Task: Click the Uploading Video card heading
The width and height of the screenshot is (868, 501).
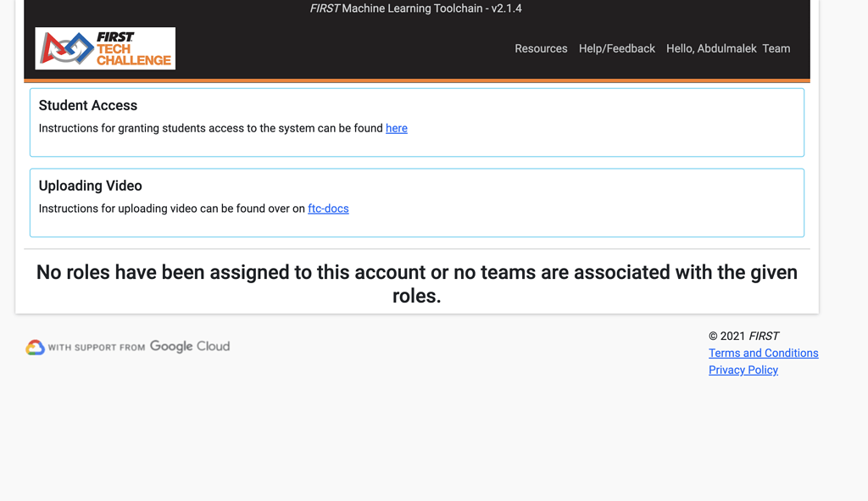Action: (91, 186)
